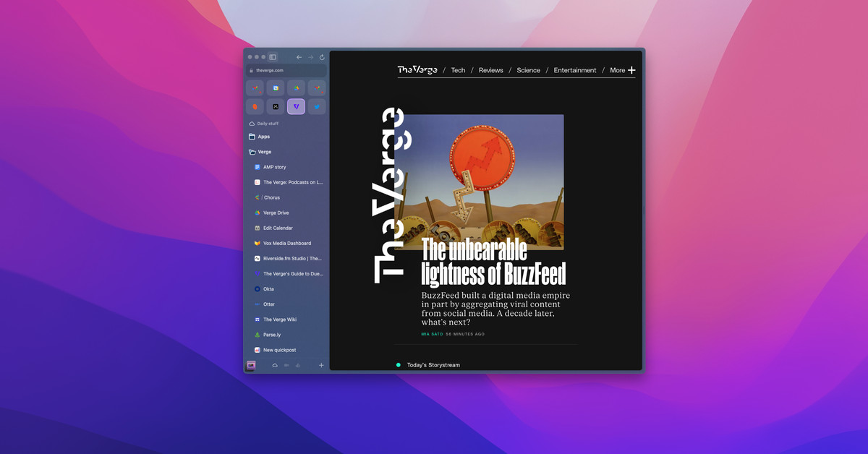Open the Science section
868x454 pixels.
[x=529, y=70]
